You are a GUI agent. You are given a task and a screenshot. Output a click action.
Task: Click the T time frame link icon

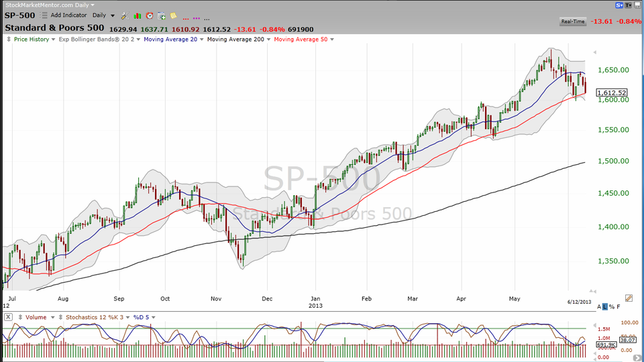(629, 5)
